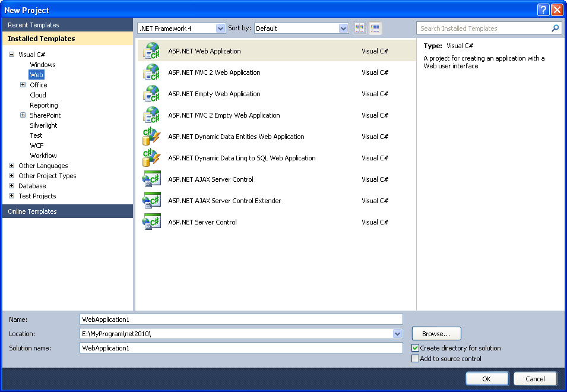Select the ASP.NET Web Application template icon
Viewport: 567px width, 392px height.
coord(152,51)
